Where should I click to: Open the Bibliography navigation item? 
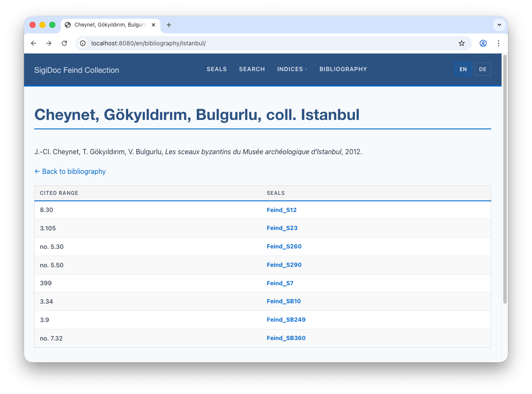point(343,69)
